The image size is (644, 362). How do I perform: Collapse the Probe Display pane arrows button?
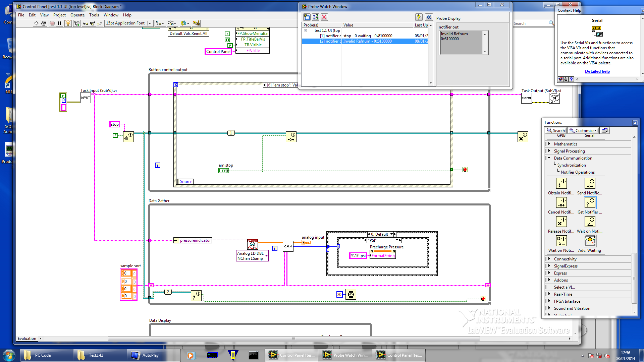pos(429,17)
